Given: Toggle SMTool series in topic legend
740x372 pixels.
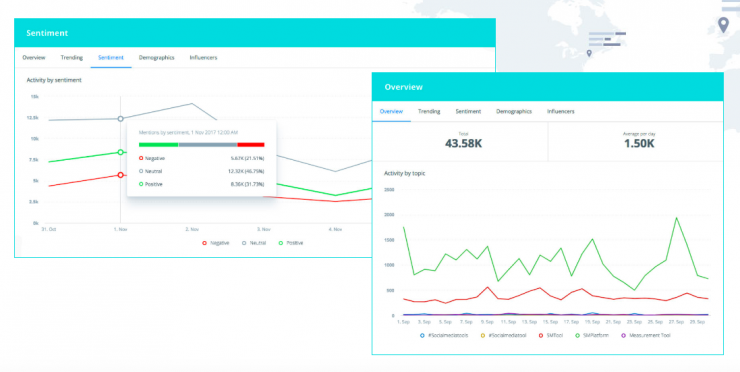Looking at the screenshot, I should [552, 336].
